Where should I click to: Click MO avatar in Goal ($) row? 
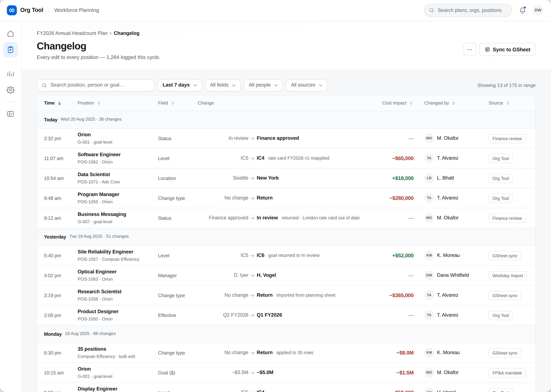click(429, 373)
